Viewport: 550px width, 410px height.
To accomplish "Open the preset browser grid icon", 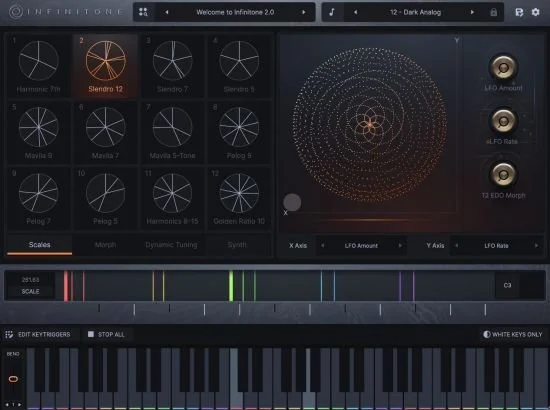I will point(143,12).
